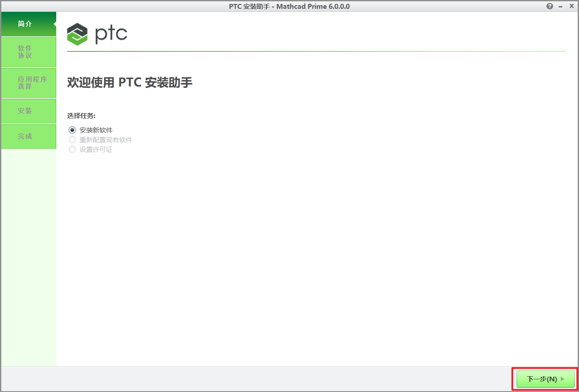Click the 选择任务 label

pos(81,116)
